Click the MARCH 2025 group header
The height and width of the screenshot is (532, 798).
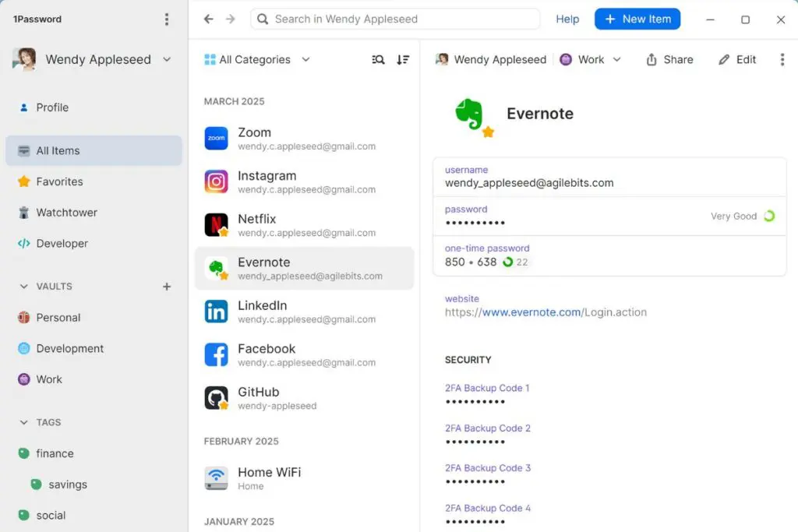(234, 101)
